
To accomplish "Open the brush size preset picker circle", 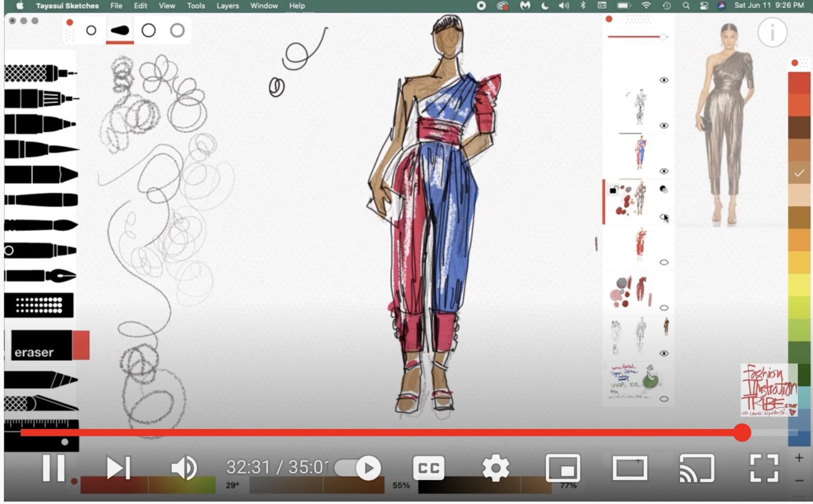I will [x=91, y=30].
